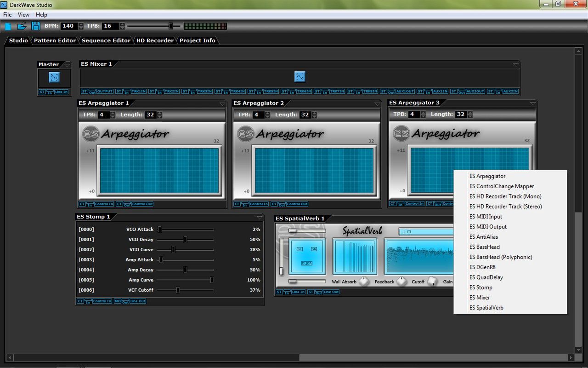
Task: Adjust the VCF Cutoff slider in ES Stomp
Action: pos(186,290)
